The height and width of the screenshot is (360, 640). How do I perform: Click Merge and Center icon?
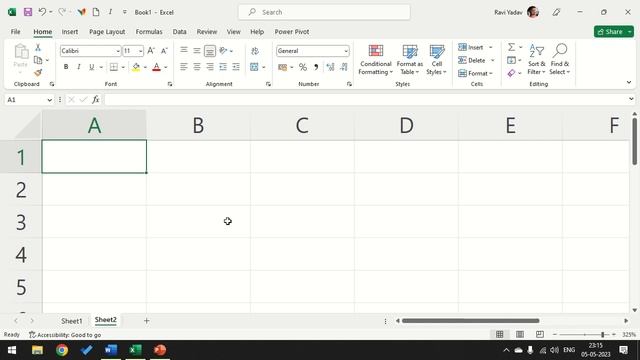[x=254, y=67]
